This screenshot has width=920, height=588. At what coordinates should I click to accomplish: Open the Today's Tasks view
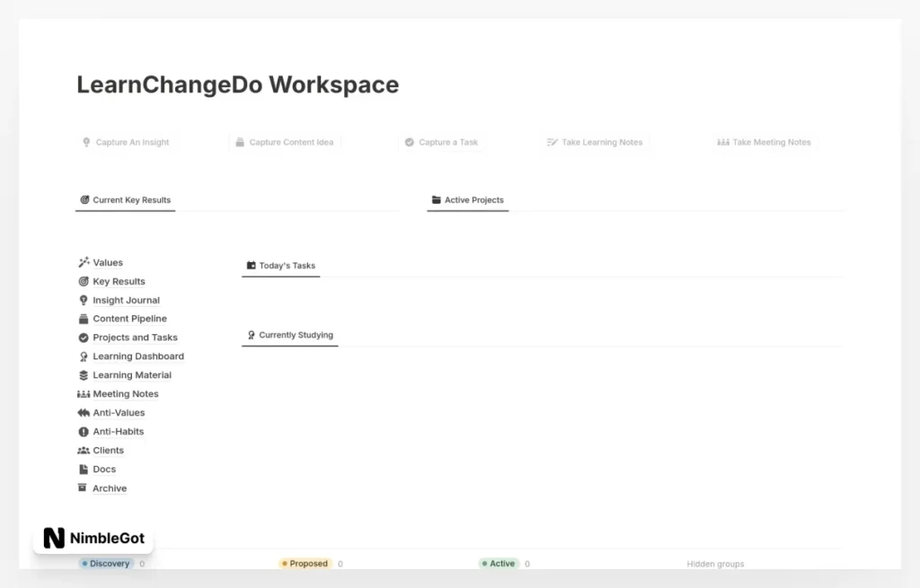click(280, 265)
